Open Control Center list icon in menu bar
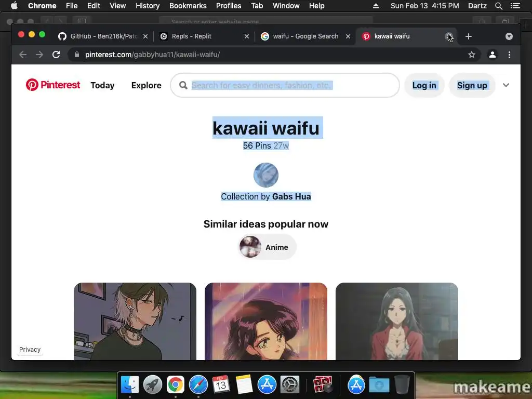Viewport: 532px width, 399px height. (x=515, y=6)
